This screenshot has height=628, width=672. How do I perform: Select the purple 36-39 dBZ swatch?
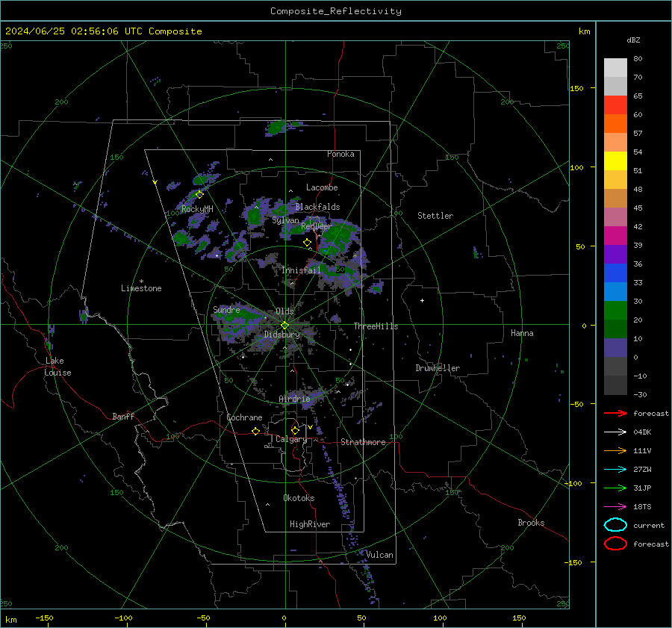coord(615,254)
